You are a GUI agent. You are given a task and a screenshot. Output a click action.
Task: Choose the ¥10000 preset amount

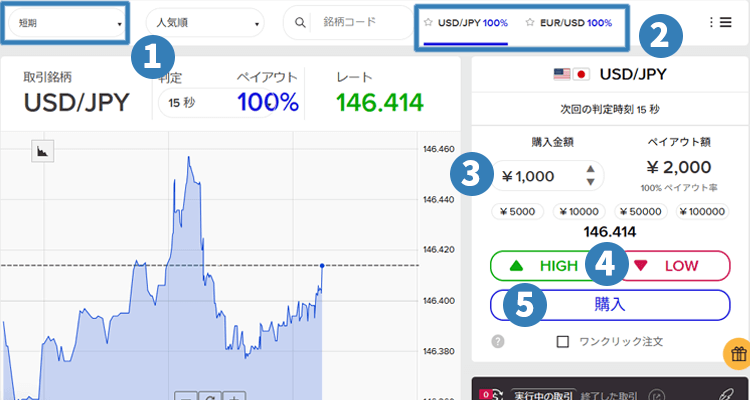tap(579, 211)
